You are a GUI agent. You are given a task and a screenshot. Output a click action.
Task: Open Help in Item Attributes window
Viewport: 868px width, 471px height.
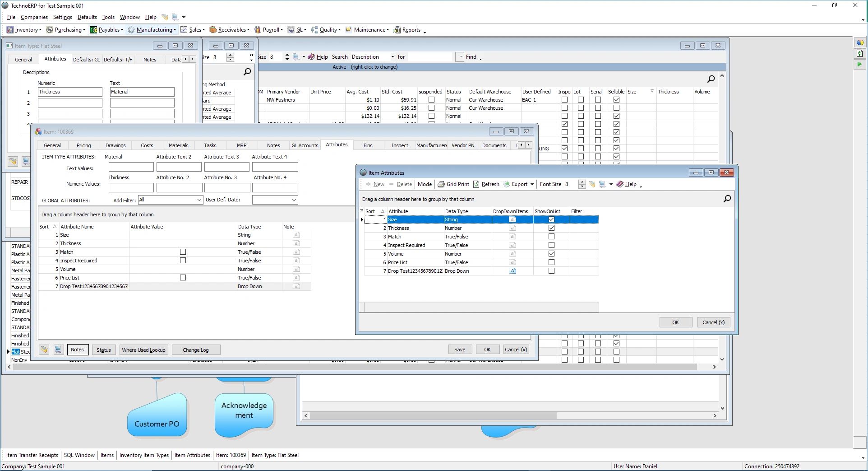(627, 184)
